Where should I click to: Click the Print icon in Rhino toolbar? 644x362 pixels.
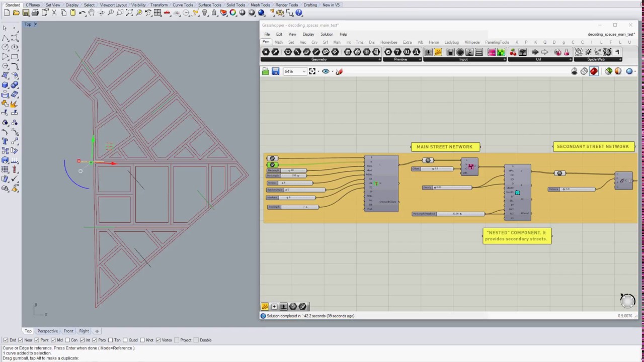35,13
